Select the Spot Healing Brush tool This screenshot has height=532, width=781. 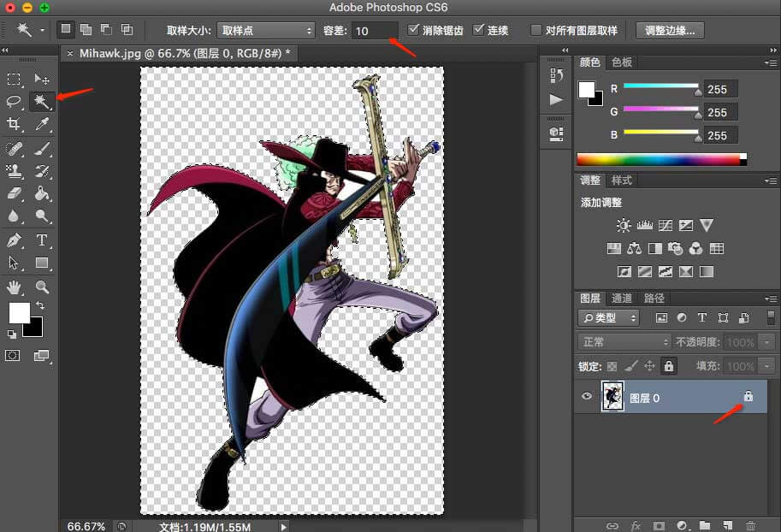click(x=14, y=149)
